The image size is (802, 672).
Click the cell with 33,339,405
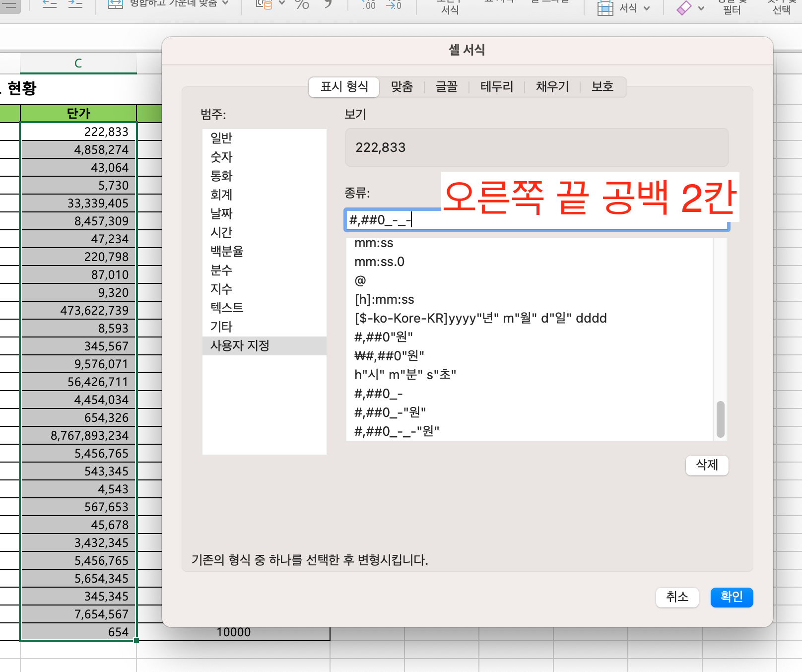[78, 203]
